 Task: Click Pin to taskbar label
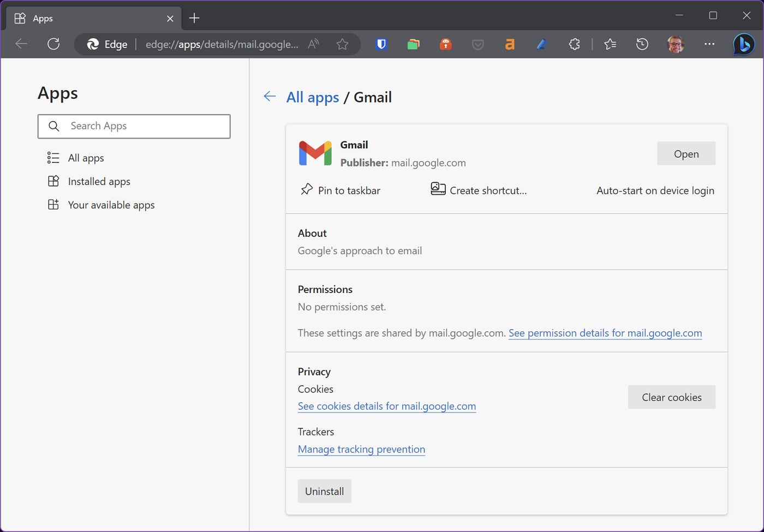click(349, 190)
